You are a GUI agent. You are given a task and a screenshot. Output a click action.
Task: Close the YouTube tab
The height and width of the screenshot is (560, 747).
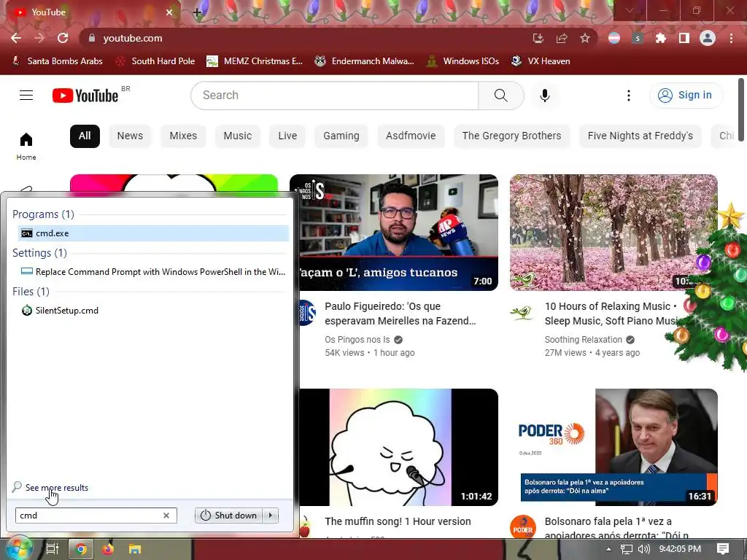(169, 12)
